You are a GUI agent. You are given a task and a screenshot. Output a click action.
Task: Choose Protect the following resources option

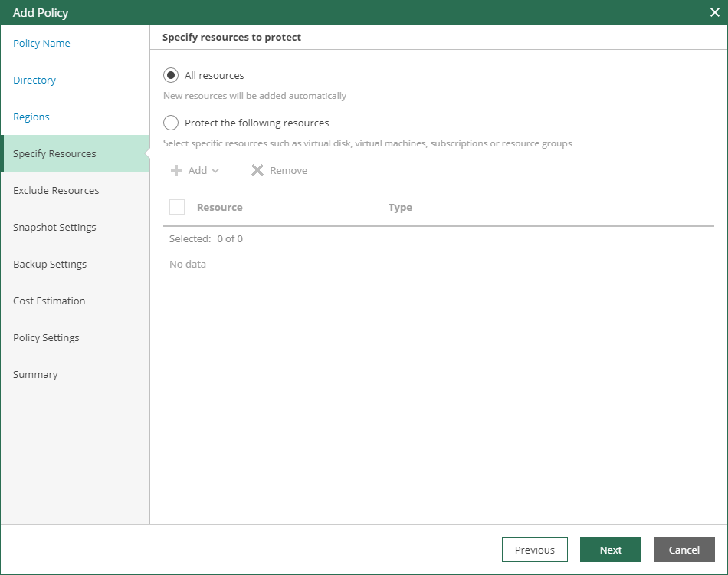pos(171,123)
